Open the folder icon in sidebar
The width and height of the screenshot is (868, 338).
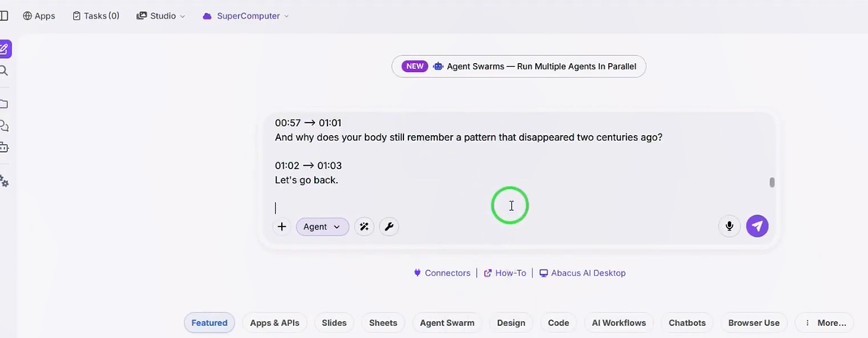pos(4,104)
